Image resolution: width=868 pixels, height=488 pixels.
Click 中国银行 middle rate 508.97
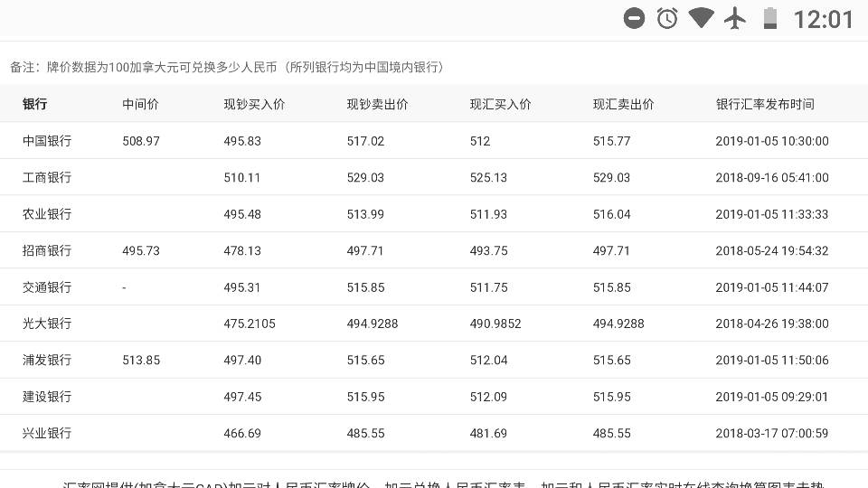point(141,141)
